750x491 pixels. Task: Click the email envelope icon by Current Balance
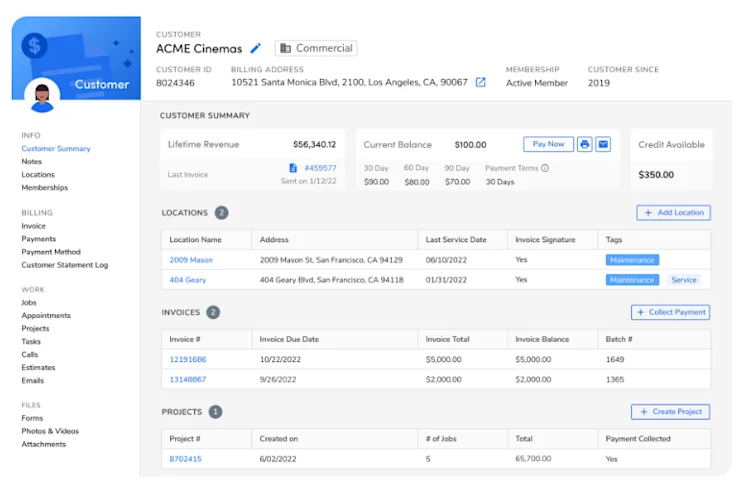tap(603, 144)
